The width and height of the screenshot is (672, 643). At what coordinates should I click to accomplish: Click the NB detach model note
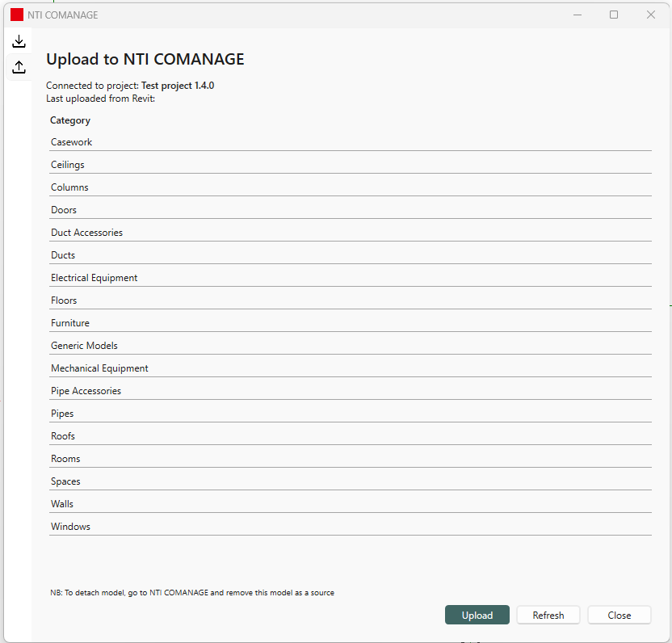192,592
